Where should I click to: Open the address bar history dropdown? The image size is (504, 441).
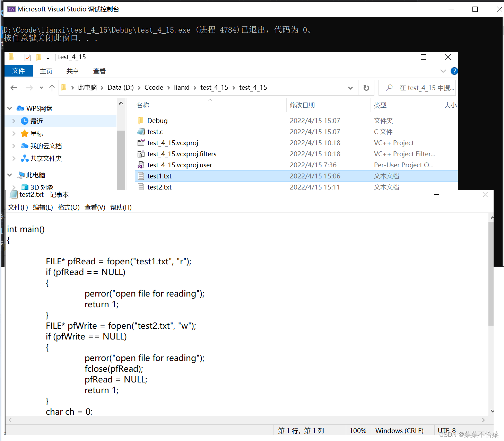point(350,88)
